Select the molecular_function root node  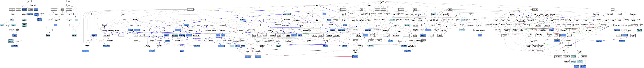tap(29, 1)
